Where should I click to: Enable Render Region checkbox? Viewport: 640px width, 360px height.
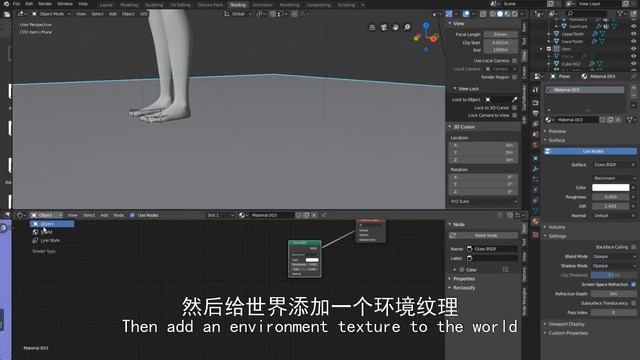[514, 77]
